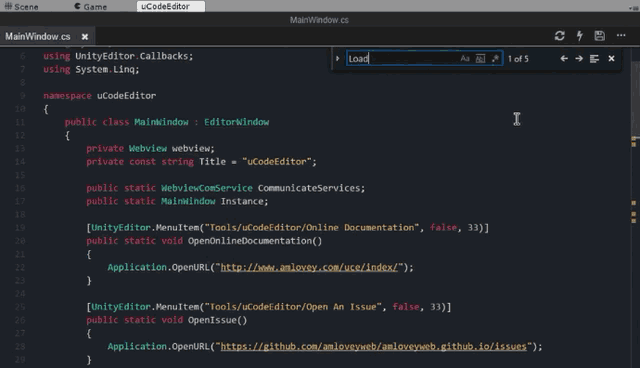640x368 pixels.
Task: Click the Unity panel options icon at top right
Action: [632, 7]
